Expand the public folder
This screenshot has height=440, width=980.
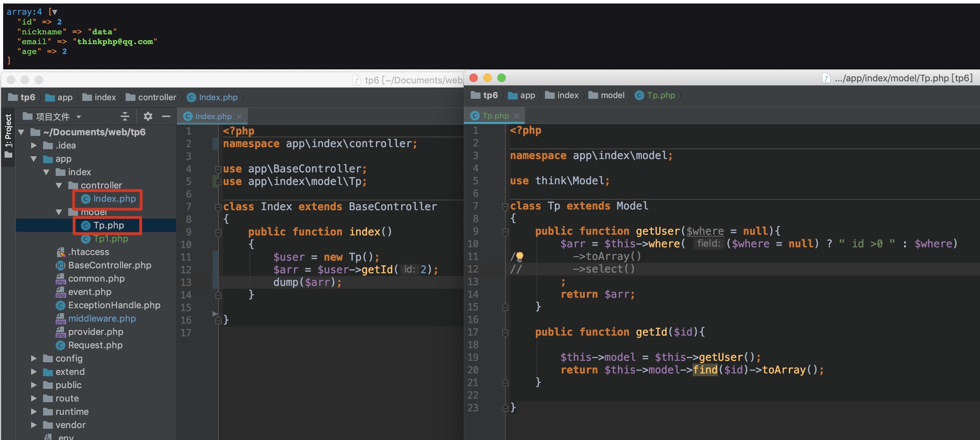pos(34,385)
